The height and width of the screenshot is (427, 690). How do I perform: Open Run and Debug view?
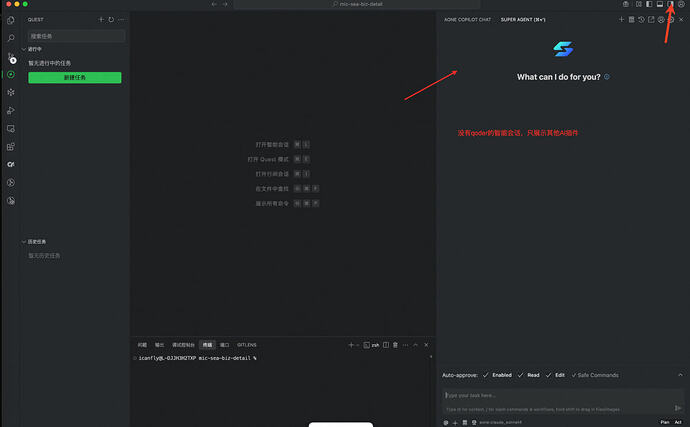[11, 110]
